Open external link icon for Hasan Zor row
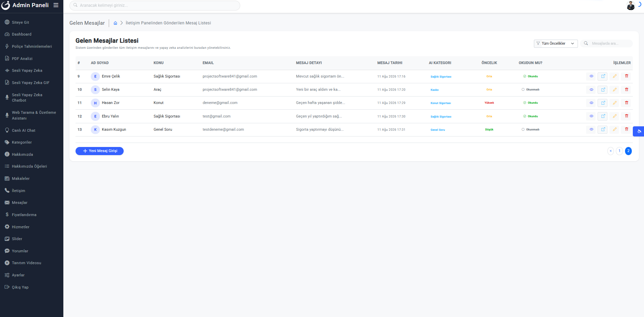This screenshot has width=644, height=317. click(x=603, y=103)
